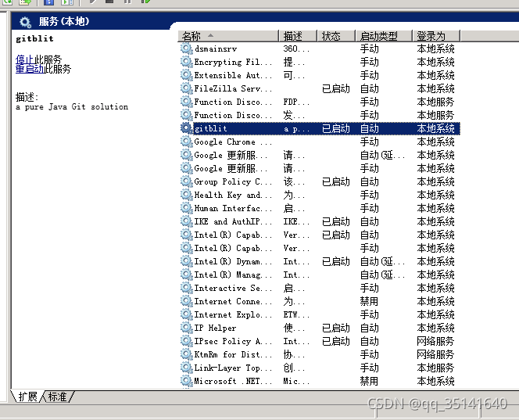Click the Google Chrome ... service gear icon
Screen dimensions: 519x420
[186, 142]
